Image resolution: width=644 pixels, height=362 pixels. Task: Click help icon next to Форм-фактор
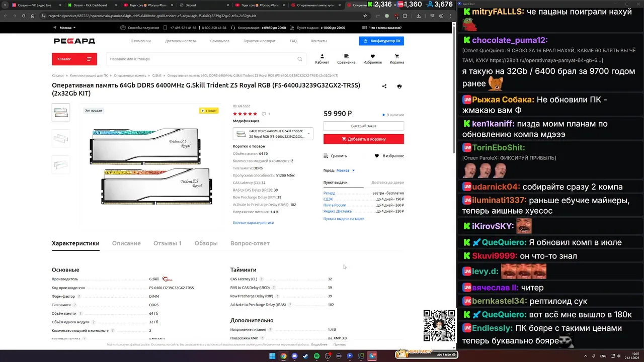click(x=79, y=297)
